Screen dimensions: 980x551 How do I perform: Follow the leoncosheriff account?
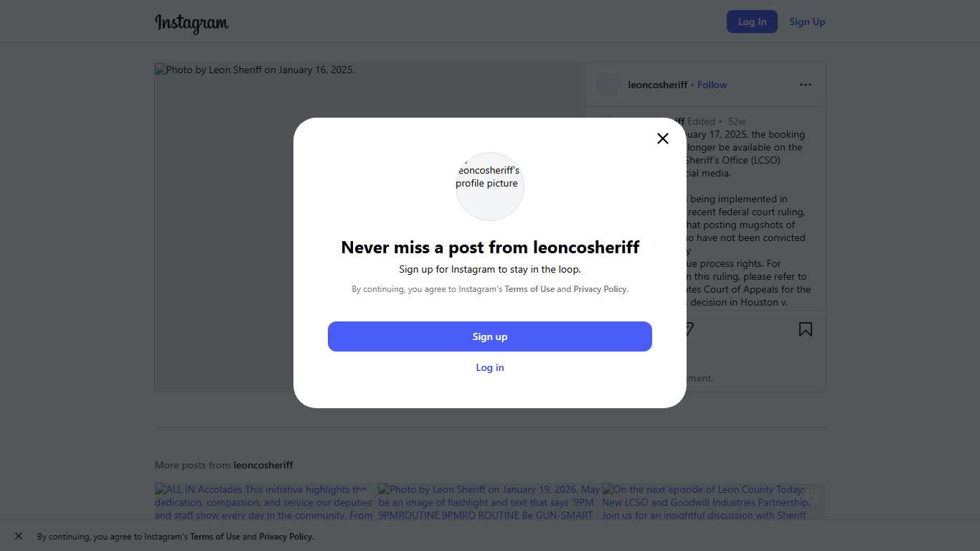712,85
